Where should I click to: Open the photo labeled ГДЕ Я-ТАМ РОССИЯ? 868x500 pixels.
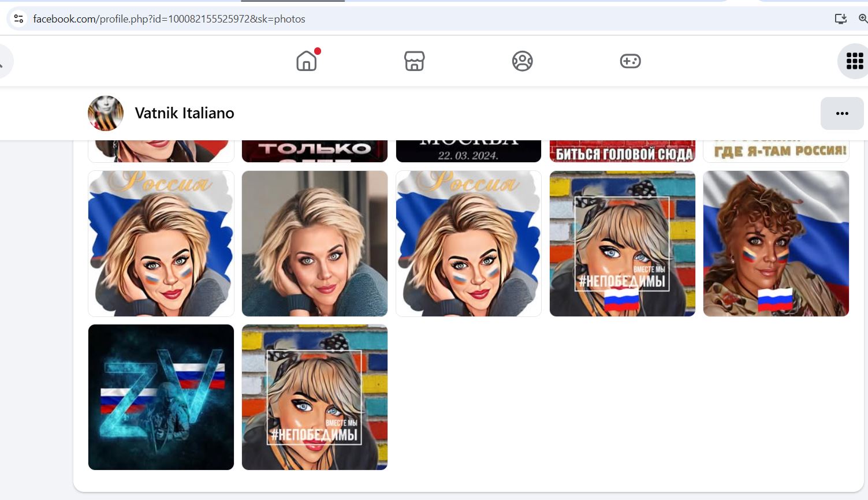click(x=776, y=151)
